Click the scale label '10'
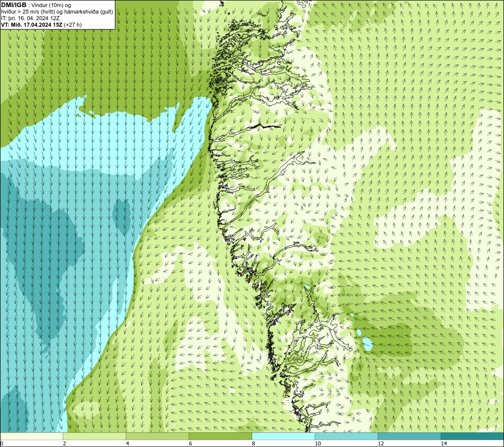Image resolution: width=504 pixels, height=447 pixels. tap(318, 444)
